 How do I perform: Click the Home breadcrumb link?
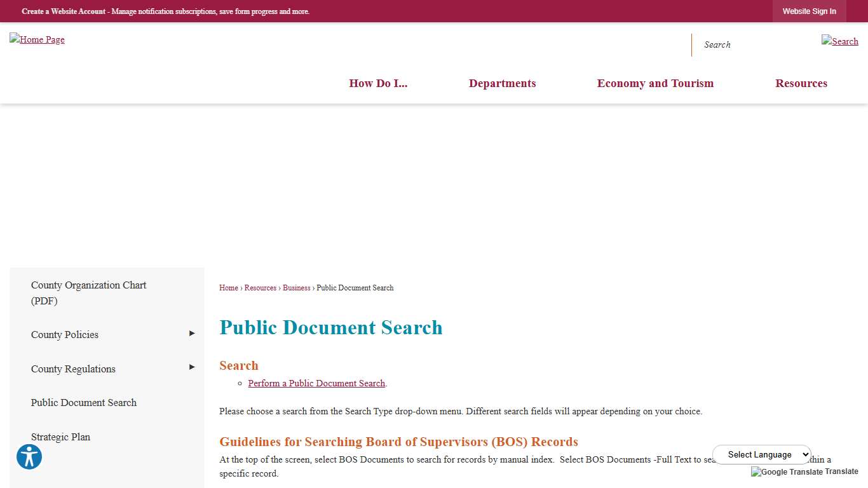pos(228,288)
